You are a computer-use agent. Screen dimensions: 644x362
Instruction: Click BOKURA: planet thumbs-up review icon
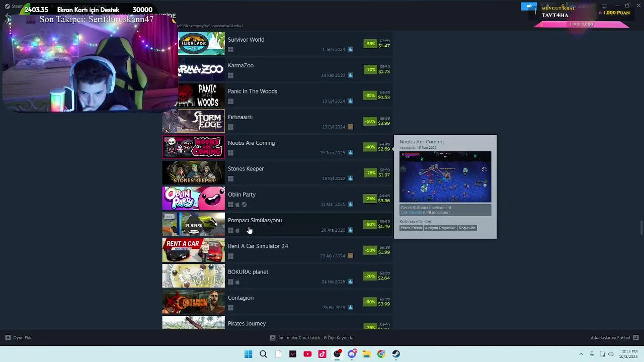coord(350,282)
